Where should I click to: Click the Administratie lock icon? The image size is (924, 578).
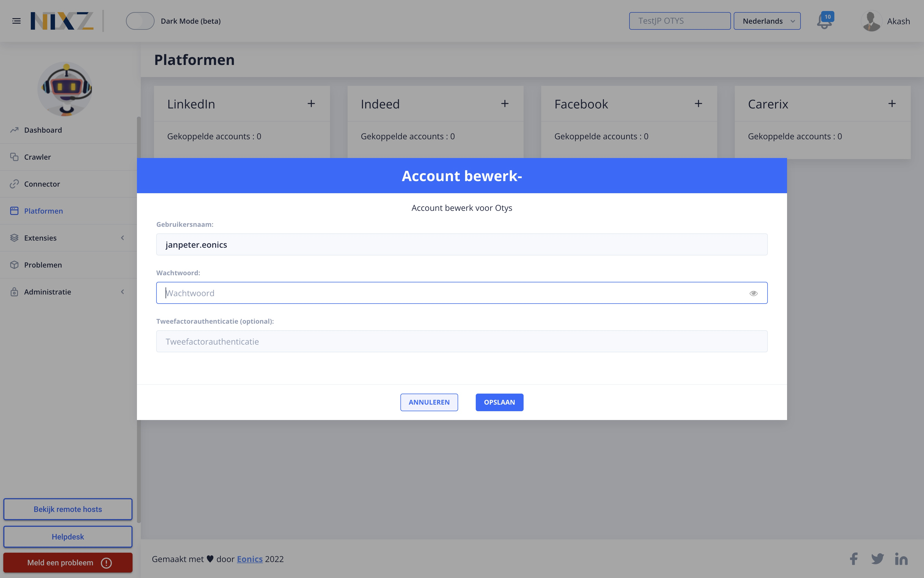14,292
